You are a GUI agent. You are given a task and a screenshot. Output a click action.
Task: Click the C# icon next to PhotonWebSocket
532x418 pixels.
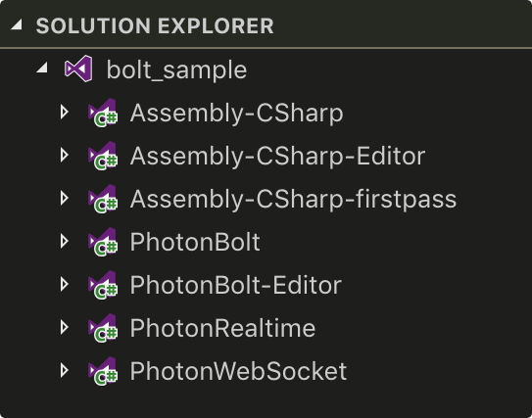[103, 371]
